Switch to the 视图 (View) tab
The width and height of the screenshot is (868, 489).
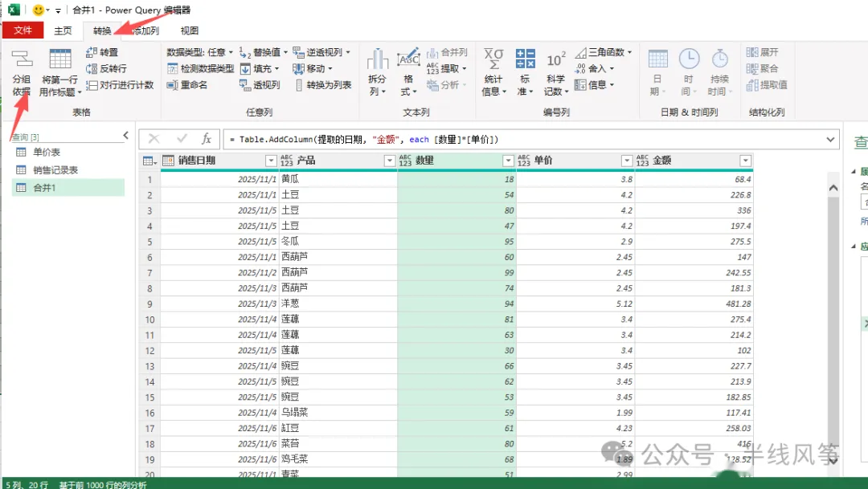[x=190, y=31]
